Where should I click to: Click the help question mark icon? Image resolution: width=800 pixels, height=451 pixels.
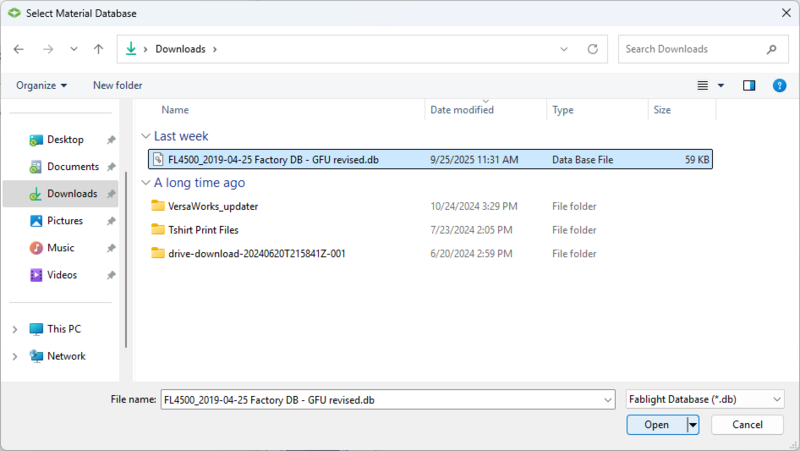779,86
